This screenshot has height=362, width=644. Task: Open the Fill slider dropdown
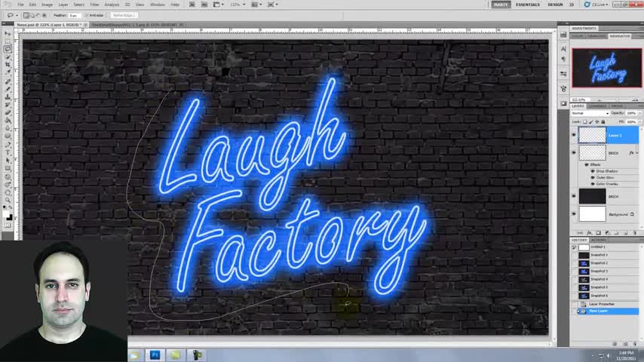coord(640,121)
